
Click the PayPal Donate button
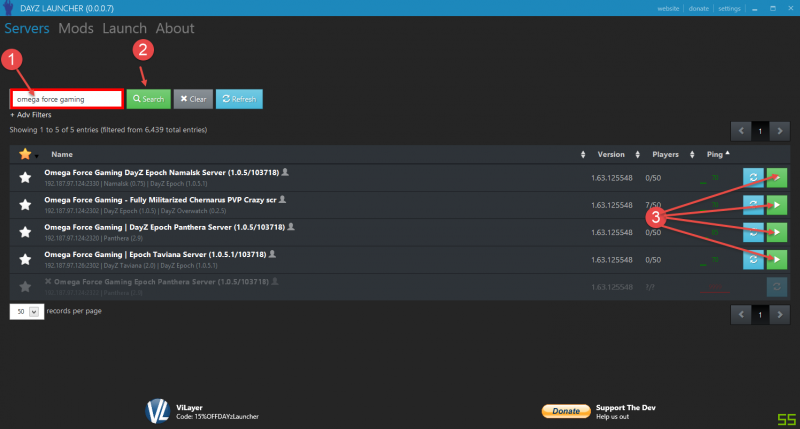click(x=566, y=411)
